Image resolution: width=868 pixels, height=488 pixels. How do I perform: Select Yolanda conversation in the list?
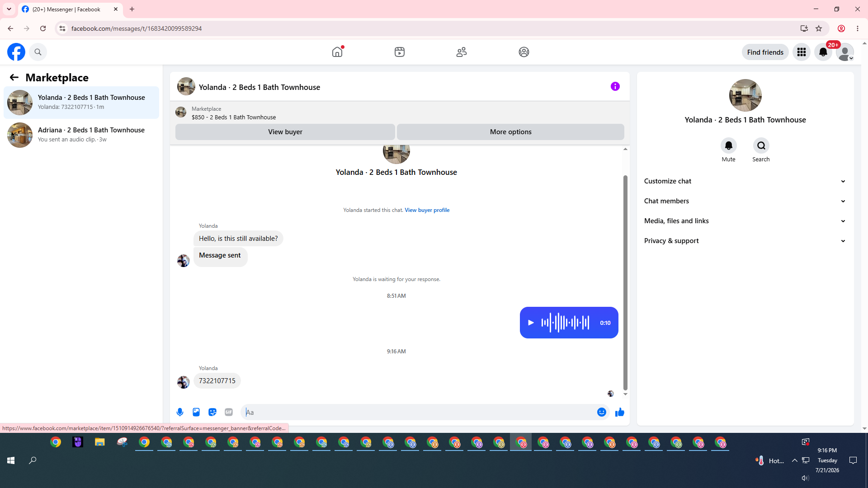coord(81,103)
